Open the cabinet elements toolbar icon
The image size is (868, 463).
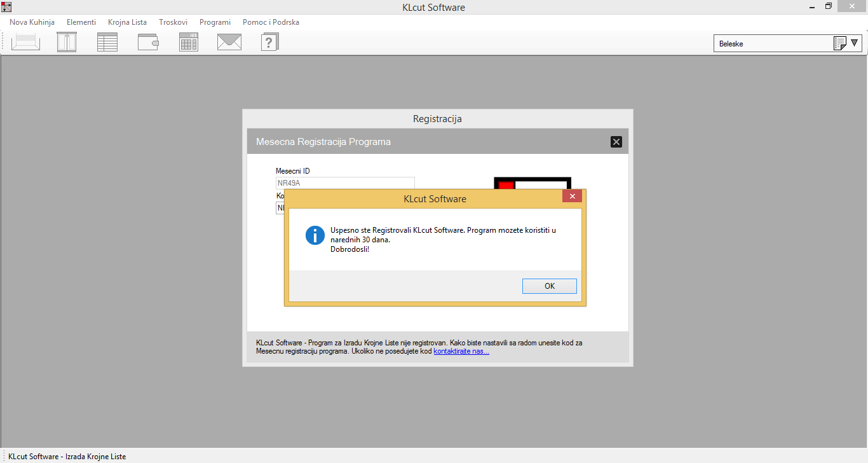(x=67, y=43)
